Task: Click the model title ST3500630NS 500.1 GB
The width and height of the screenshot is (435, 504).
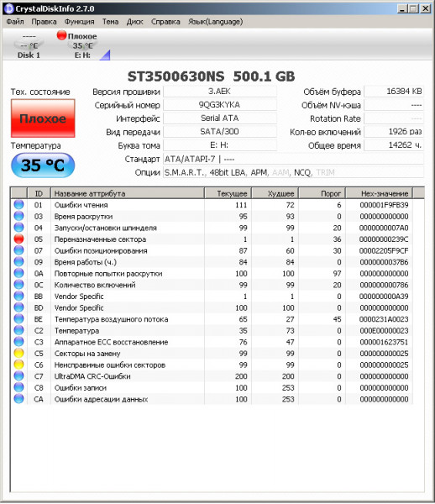Action: click(x=211, y=76)
